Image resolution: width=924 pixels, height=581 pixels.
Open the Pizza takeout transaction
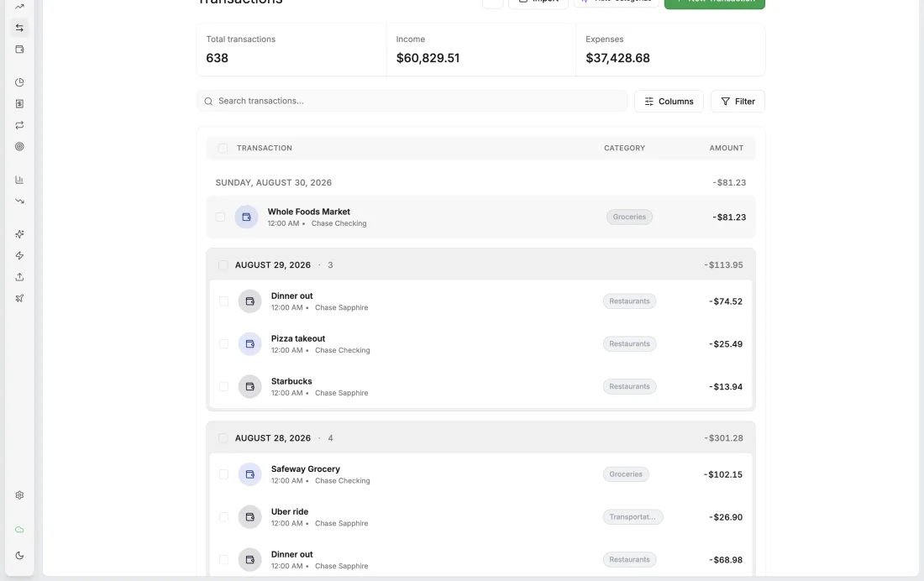tap(480, 344)
